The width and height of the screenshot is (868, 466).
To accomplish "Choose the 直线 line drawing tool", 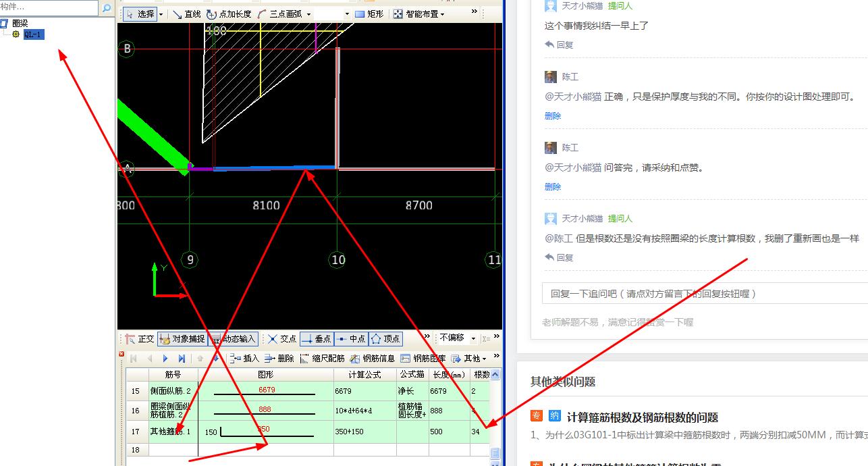I will (186, 14).
